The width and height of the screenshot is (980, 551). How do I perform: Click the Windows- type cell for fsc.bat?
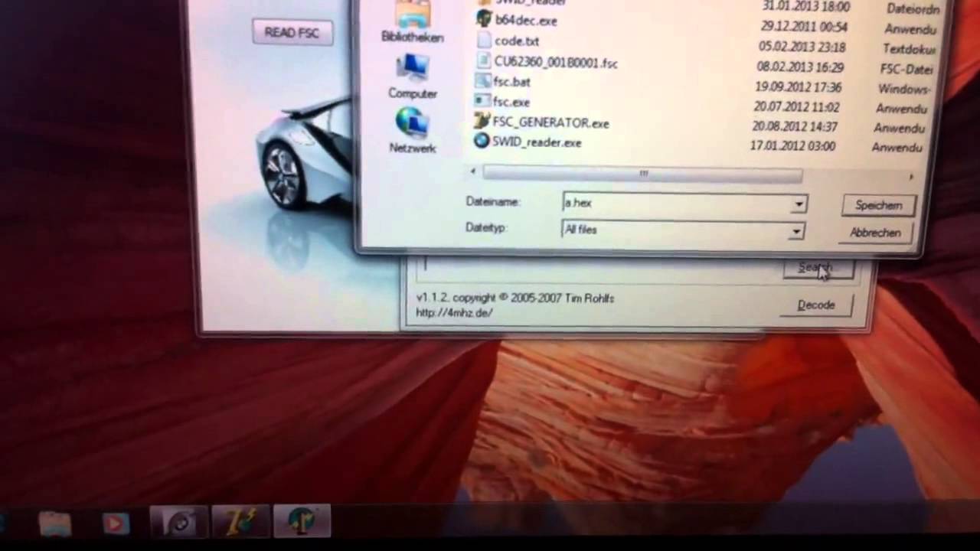(x=904, y=90)
